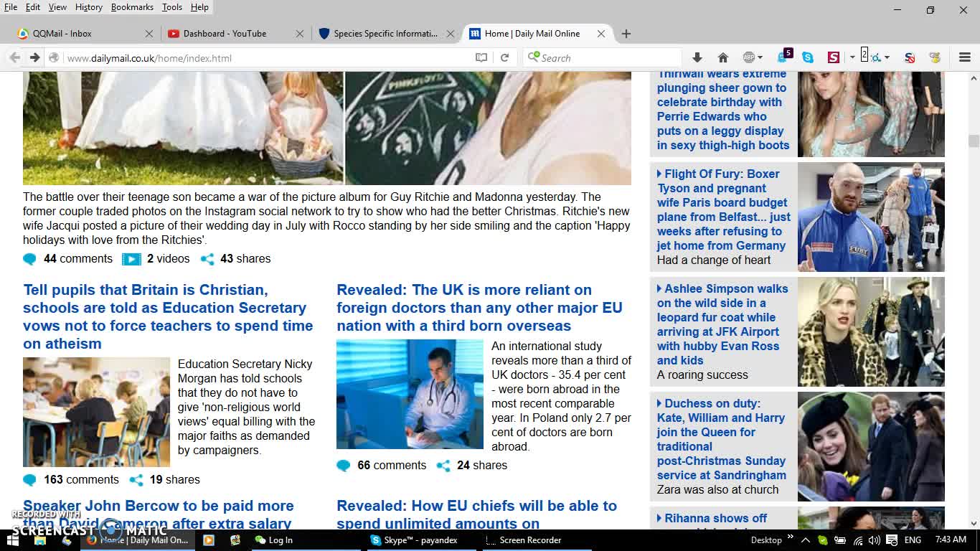Open the Firefox hamburger menu
Image resolution: width=980 pixels, height=551 pixels.
point(965,57)
